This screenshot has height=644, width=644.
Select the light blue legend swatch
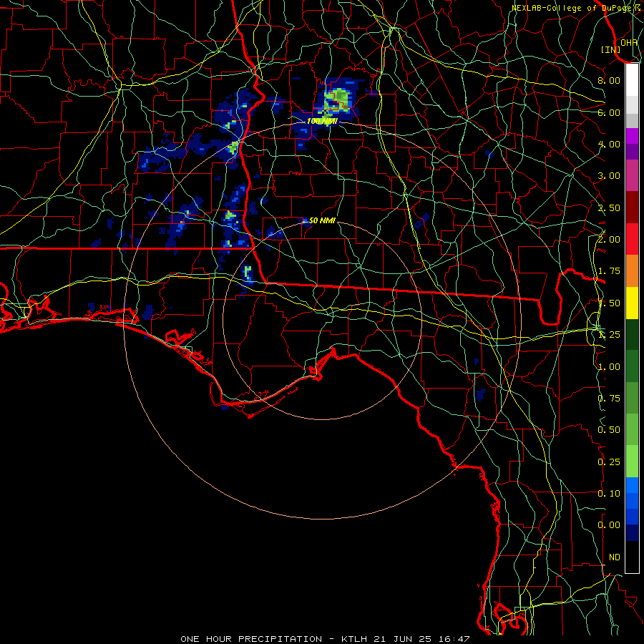[632, 485]
